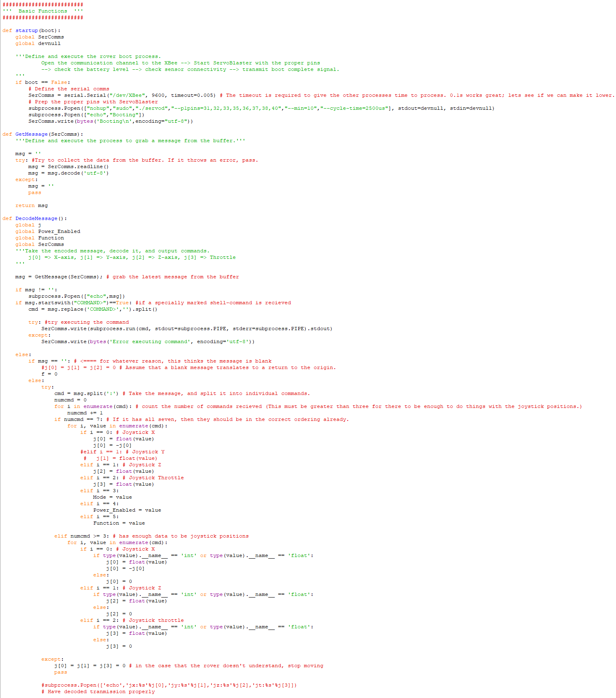Image resolution: width=616 pixels, height=698 pixels.
Task: Click the "Basic Functions" header comment
Action: coord(43,11)
